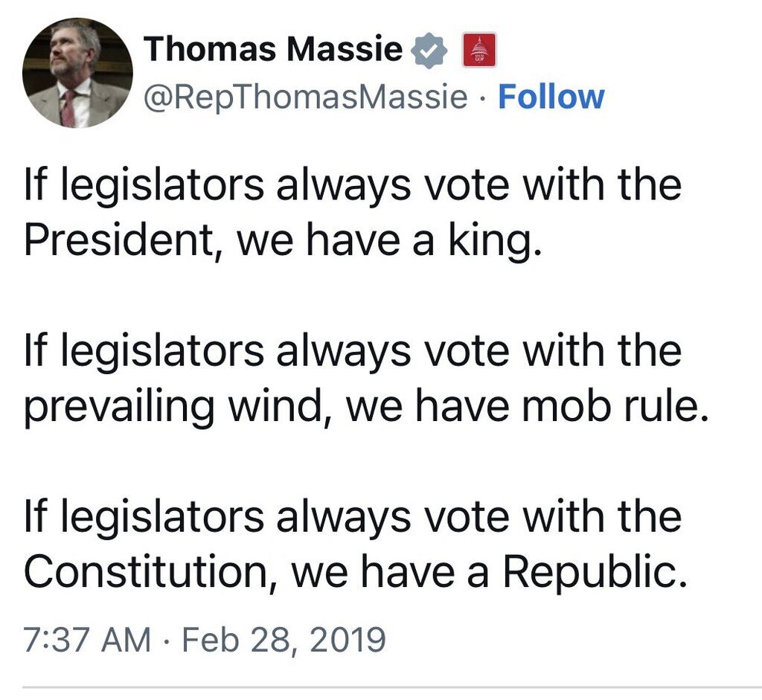Open Thomas Massie's profile photo
Viewport: 762px width, 700px height.
(77, 73)
